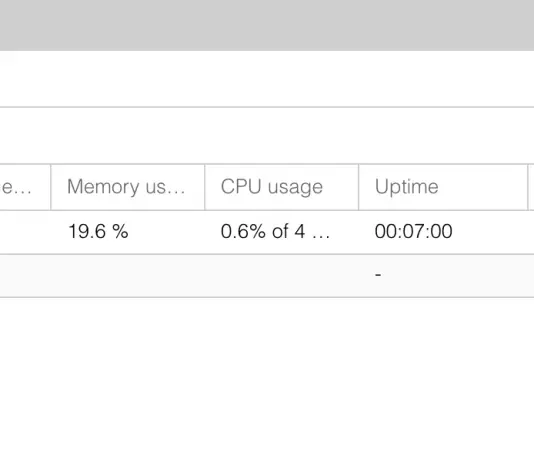534x462 pixels.
Task: Select the truncated column header ending in e…
Action: point(25,187)
